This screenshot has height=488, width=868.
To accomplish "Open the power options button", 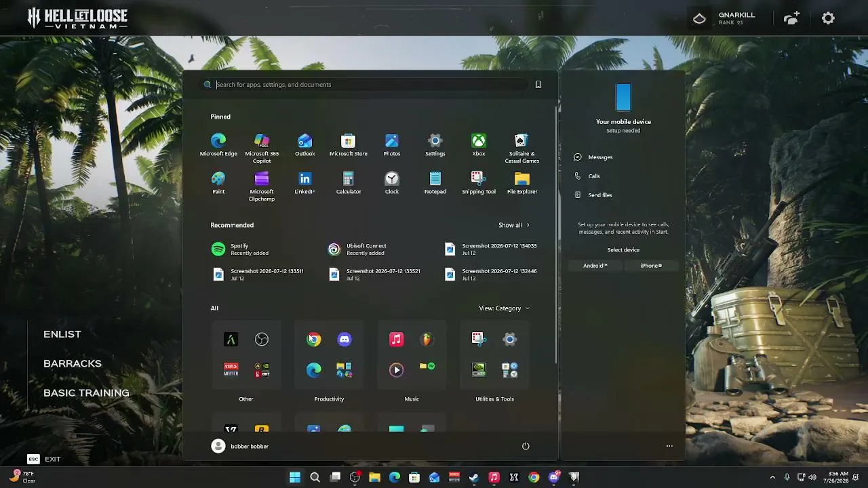I will [x=526, y=446].
